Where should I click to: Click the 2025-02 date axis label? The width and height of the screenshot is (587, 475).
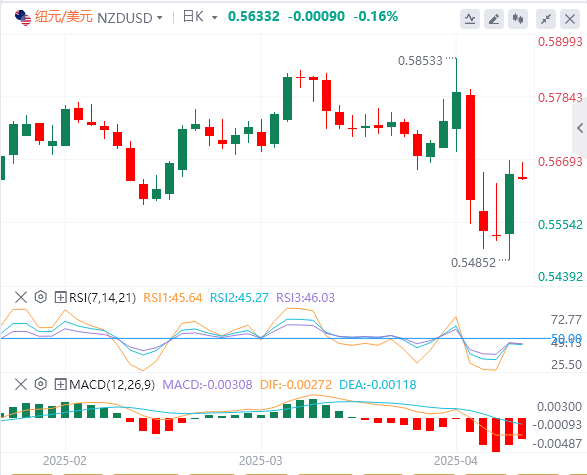(65, 461)
